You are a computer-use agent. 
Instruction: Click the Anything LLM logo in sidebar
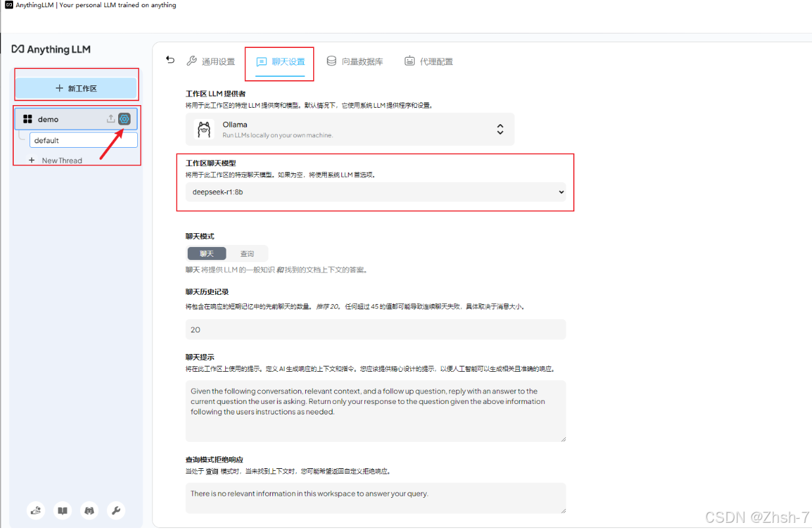click(x=51, y=49)
